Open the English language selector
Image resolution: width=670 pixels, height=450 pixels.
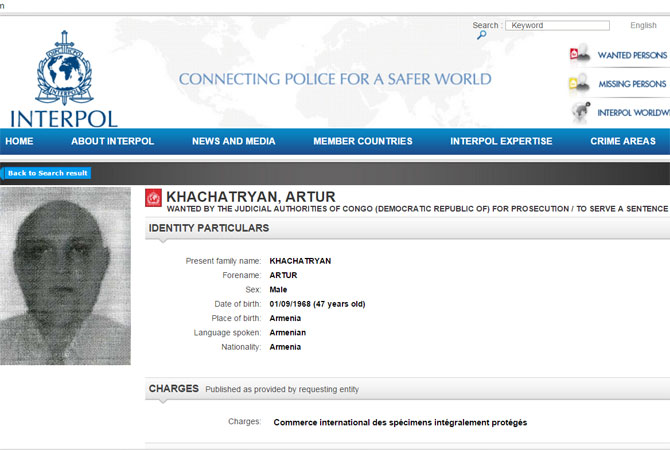click(x=643, y=25)
